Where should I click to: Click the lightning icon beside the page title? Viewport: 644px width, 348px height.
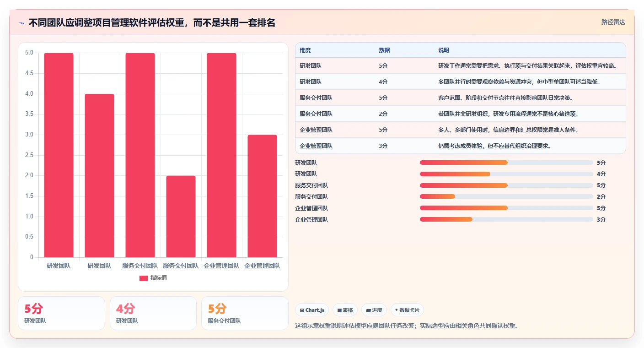[x=22, y=23]
